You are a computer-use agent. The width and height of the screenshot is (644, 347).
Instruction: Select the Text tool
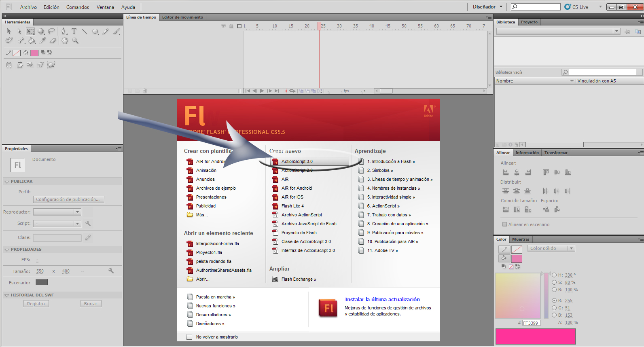click(74, 31)
